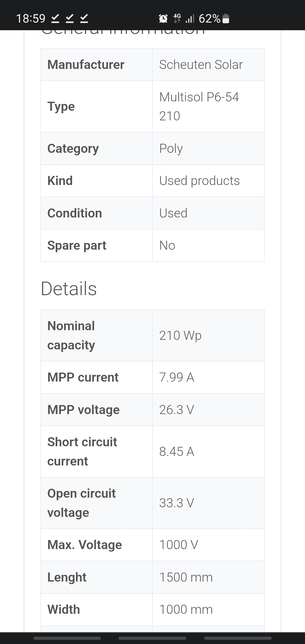Select the 26.3 V MPP voltage value
The height and width of the screenshot is (644, 305).
(177, 410)
